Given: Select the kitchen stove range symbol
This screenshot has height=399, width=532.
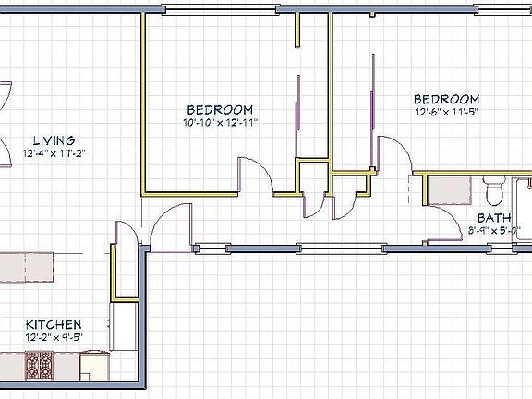Looking at the screenshot, I should (40, 365).
